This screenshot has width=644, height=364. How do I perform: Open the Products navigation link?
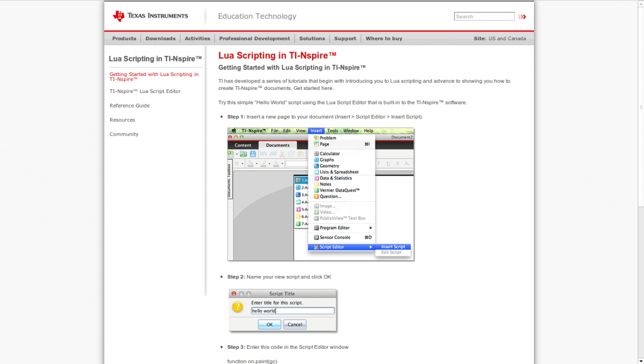(x=124, y=38)
